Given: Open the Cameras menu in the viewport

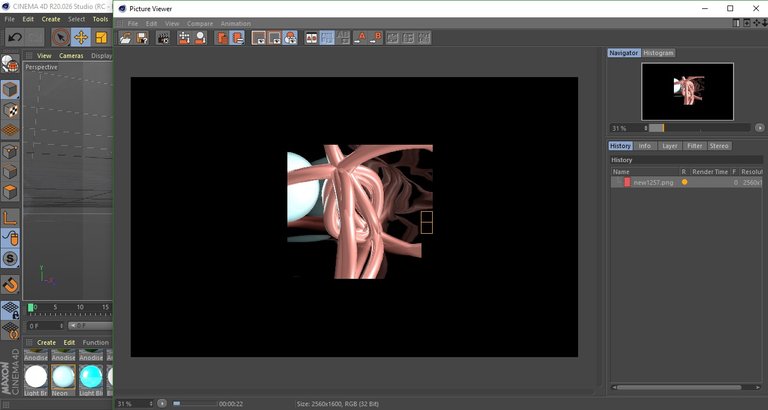Looking at the screenshot, I should pos(71,56).
